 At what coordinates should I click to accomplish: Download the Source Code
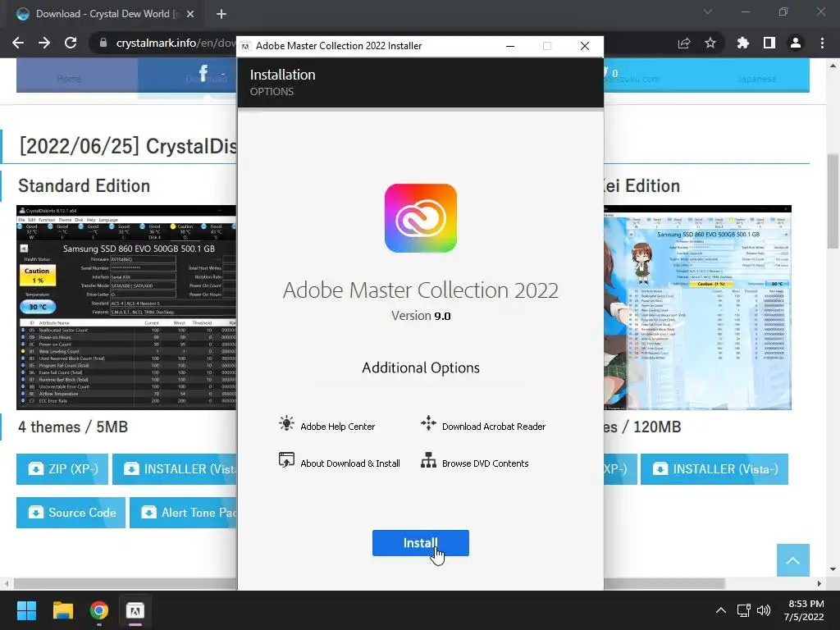71,513
